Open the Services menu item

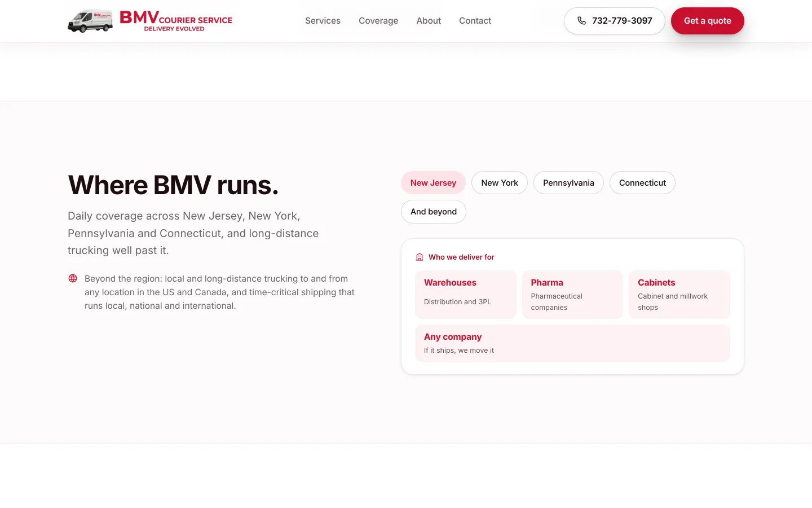click(x=323, y=21)
